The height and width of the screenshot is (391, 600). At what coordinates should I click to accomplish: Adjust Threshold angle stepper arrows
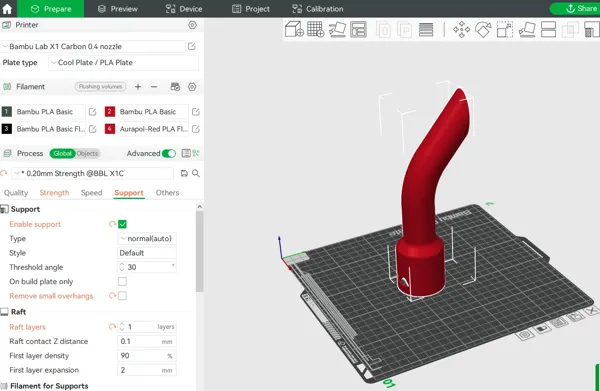[x=122, y=267]
